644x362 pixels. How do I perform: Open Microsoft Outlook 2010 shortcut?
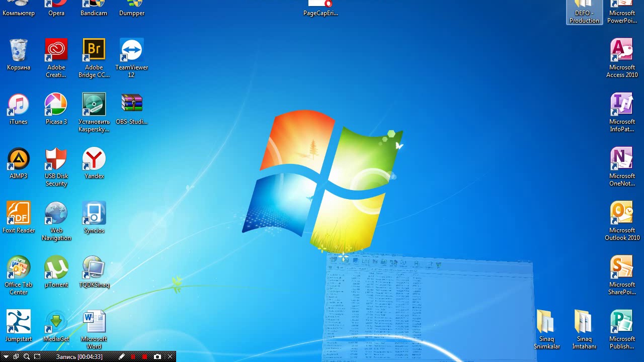622,221
